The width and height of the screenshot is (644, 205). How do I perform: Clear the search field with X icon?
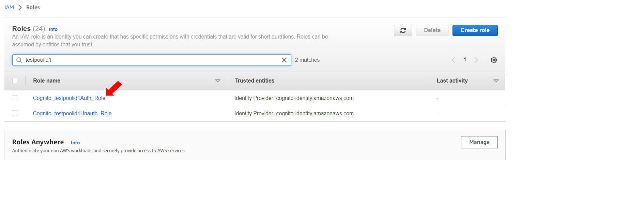(284, 60)
